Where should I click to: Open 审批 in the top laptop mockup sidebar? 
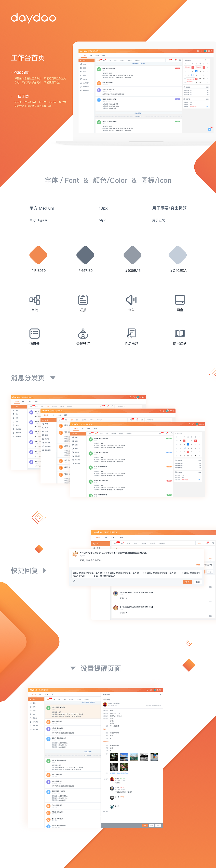tap(86, 64)
